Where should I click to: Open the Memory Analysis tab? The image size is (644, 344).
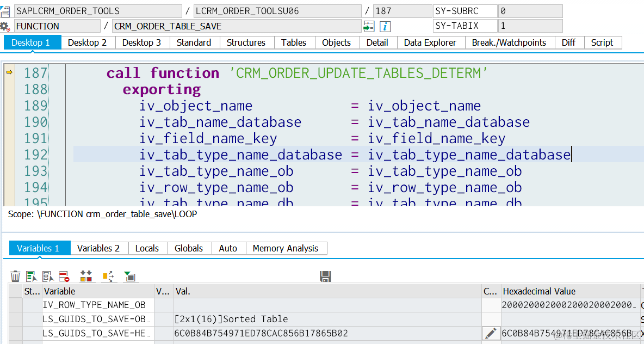click(286, 248)
